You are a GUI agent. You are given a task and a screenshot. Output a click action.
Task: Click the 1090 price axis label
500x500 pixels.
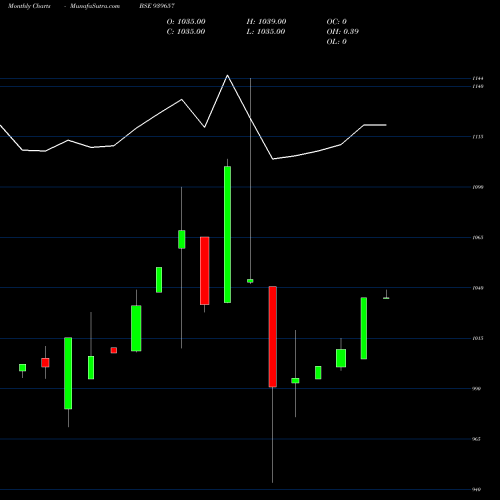pyautogui.click(x=478, y=187)
